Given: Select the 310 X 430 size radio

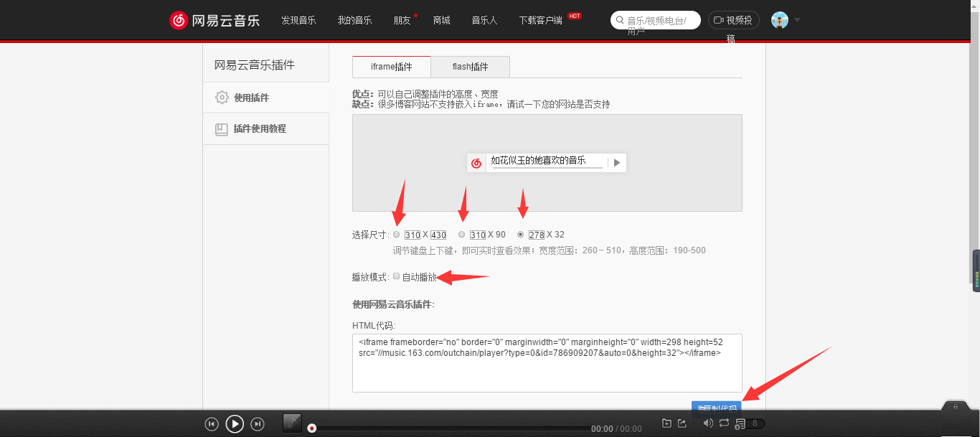Looking at the screenshot, I should (397, 235).
